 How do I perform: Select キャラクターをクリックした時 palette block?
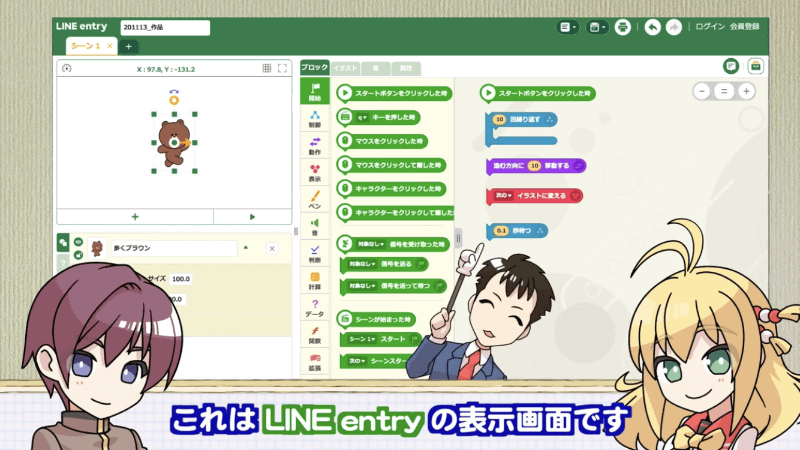click(x=391, y=189)
